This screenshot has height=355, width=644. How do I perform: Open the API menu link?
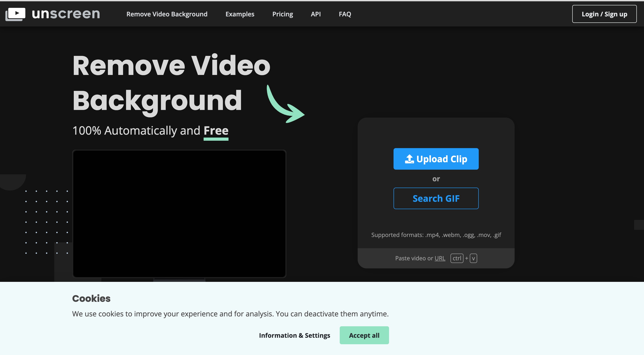pos(315,14)
